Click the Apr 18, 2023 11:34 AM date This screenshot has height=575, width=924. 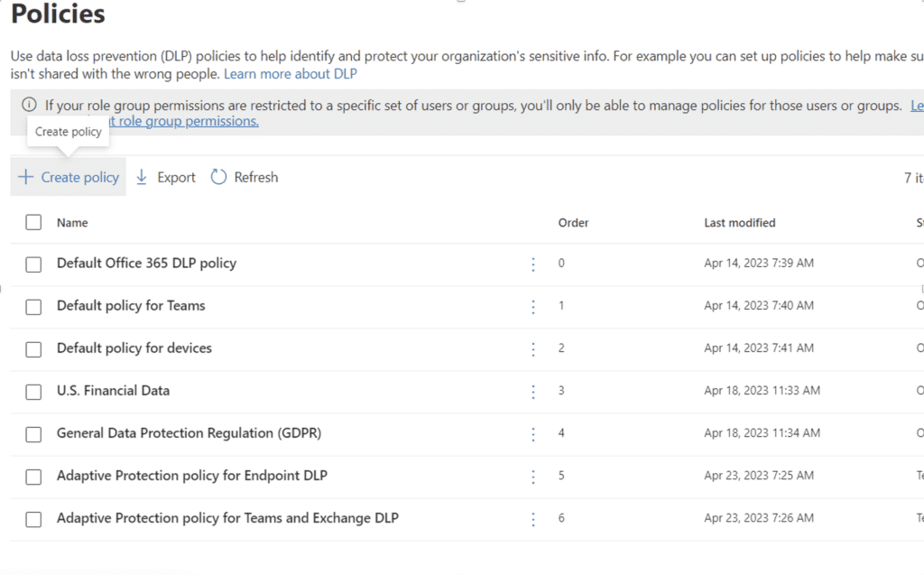click(x=762, y=433)
